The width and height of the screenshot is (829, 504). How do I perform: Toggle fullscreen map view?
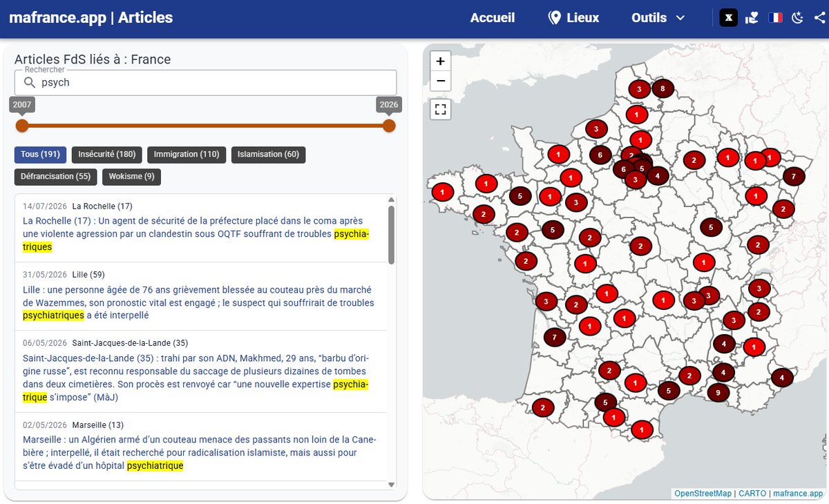(x=440, y=109)
